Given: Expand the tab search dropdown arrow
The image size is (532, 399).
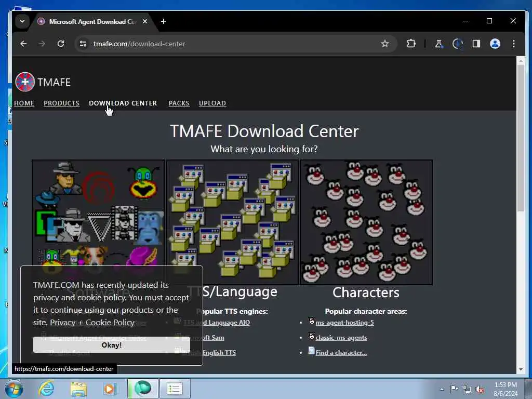Looking at the screenshot, I should (x=22, y=21).
